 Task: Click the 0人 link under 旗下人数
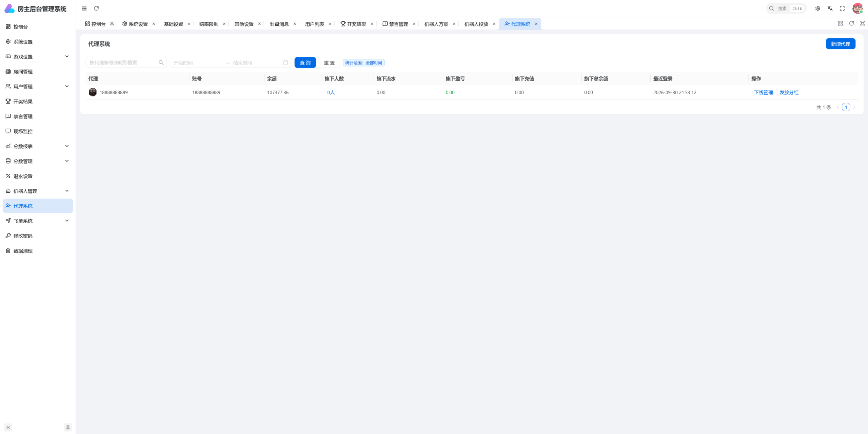click(331, 92)
